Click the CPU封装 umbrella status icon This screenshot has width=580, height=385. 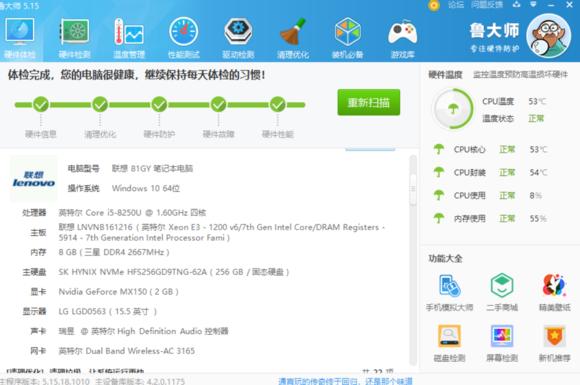(439, 172)
